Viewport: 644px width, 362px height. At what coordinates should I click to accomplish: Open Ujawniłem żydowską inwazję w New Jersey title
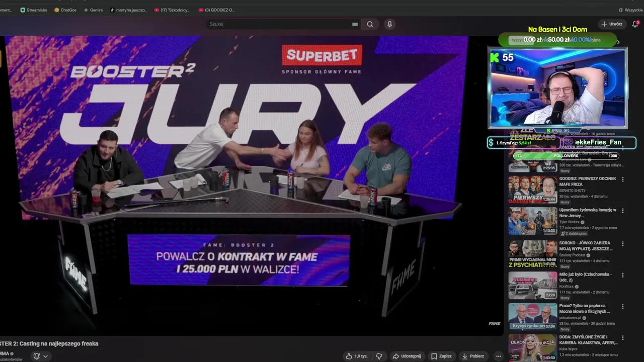coord(588,213)
